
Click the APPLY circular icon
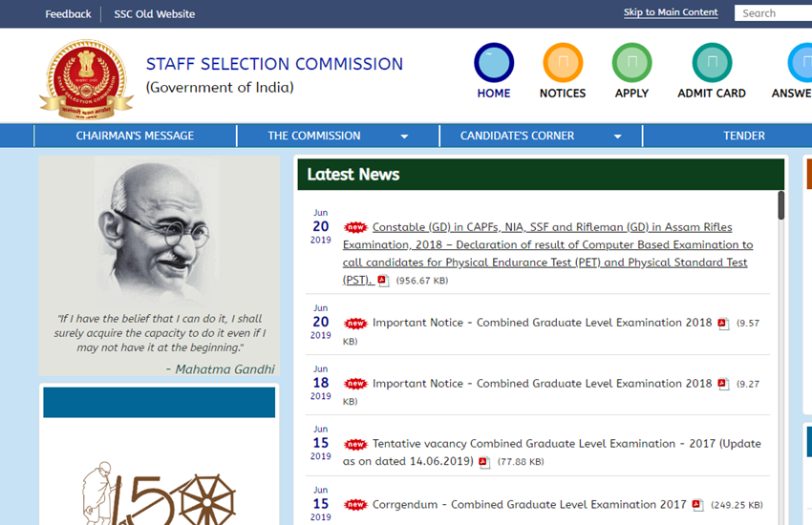(x=631, y=63)
